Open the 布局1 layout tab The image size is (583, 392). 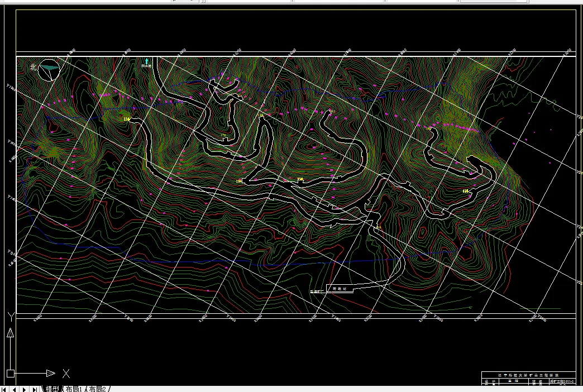pyautogui.click(x=74, y=389)
